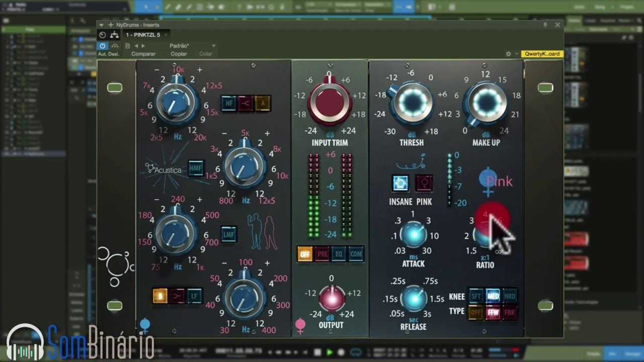Click the Comparar button

click(x=143, y=54)
